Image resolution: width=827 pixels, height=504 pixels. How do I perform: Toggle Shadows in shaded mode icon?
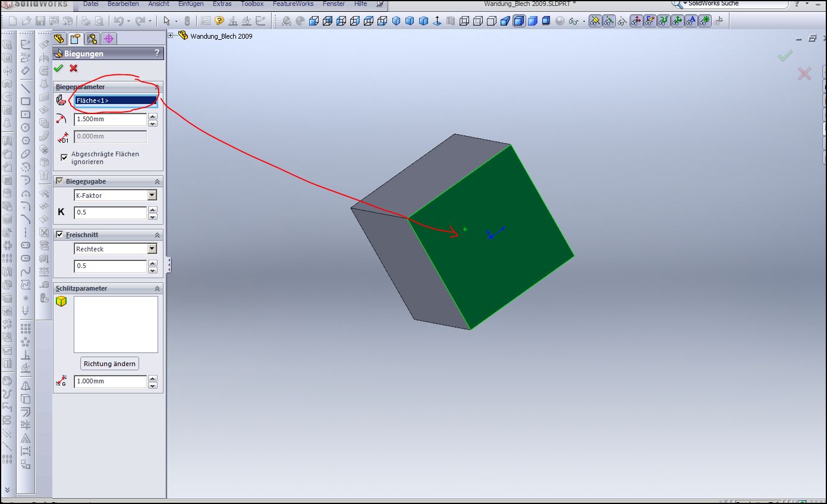[546, 21]
